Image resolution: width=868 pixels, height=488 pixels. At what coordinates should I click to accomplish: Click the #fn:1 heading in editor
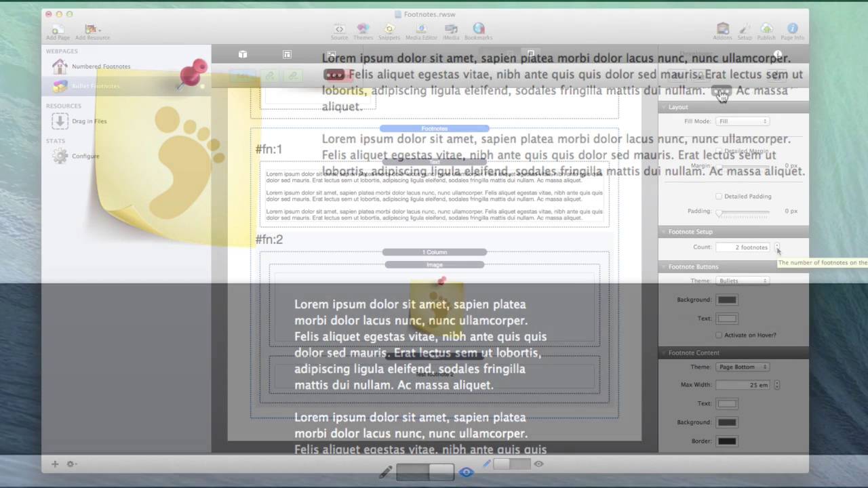click(269, 150)
